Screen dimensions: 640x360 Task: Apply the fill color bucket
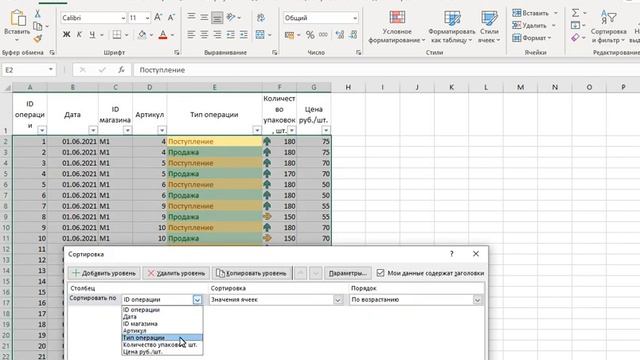tap(142, 35)
